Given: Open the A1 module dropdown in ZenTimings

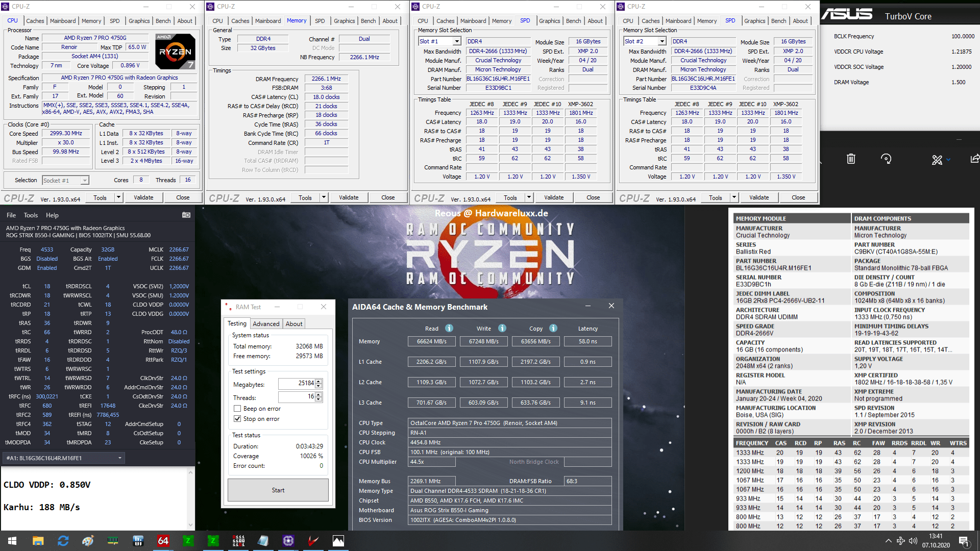Looking at the screenshot, I should tap(64, 458).
